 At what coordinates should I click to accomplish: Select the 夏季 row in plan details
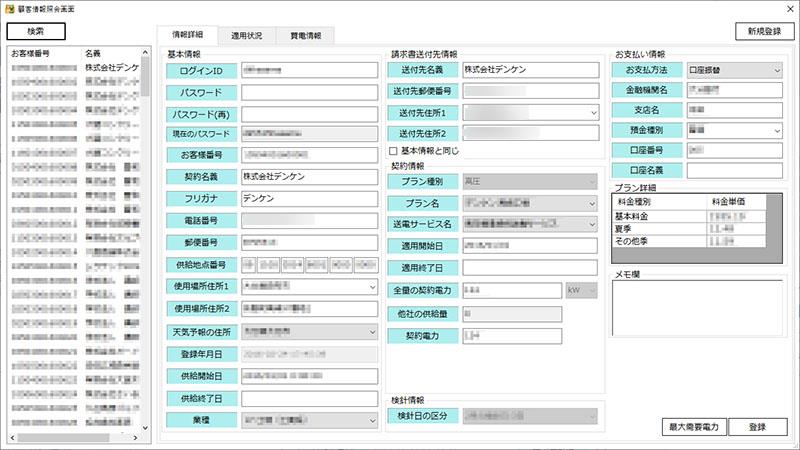point(689,229)
